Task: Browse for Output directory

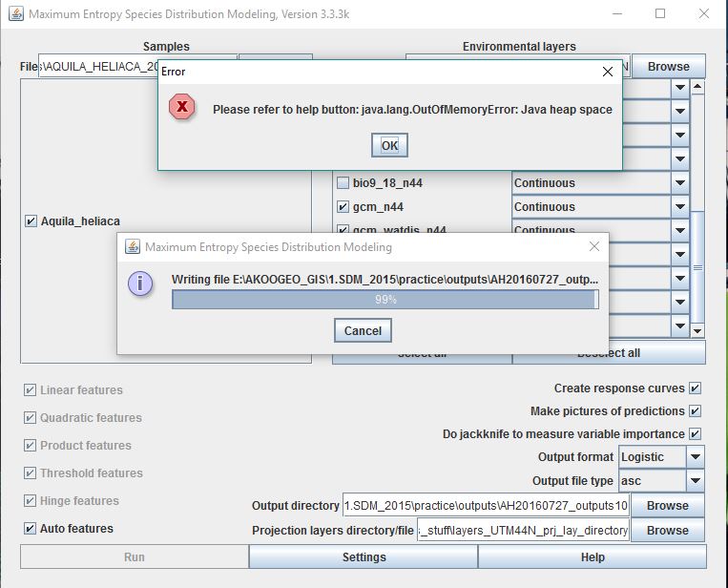Action: 668,505
